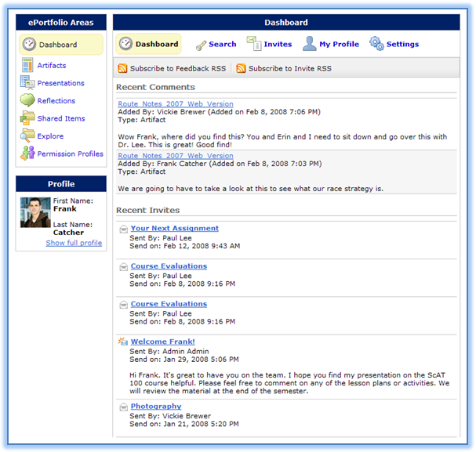The width and height of the screenshot is (476, 452).
Task: Open Permission Profiles from the sidebar
Action: (70, 154)
